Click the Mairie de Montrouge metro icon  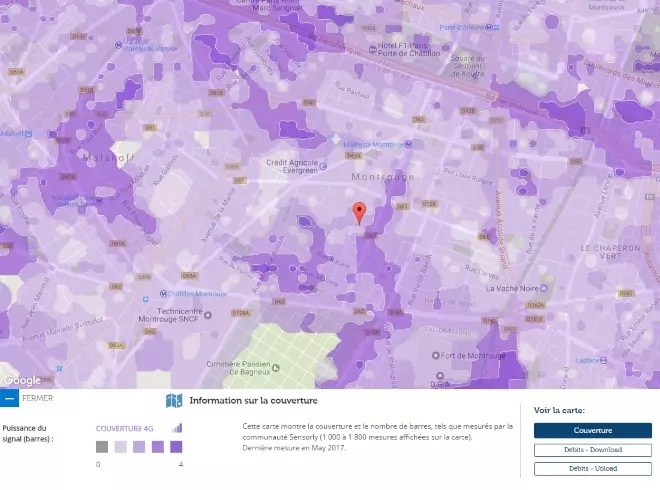point(409,144)
